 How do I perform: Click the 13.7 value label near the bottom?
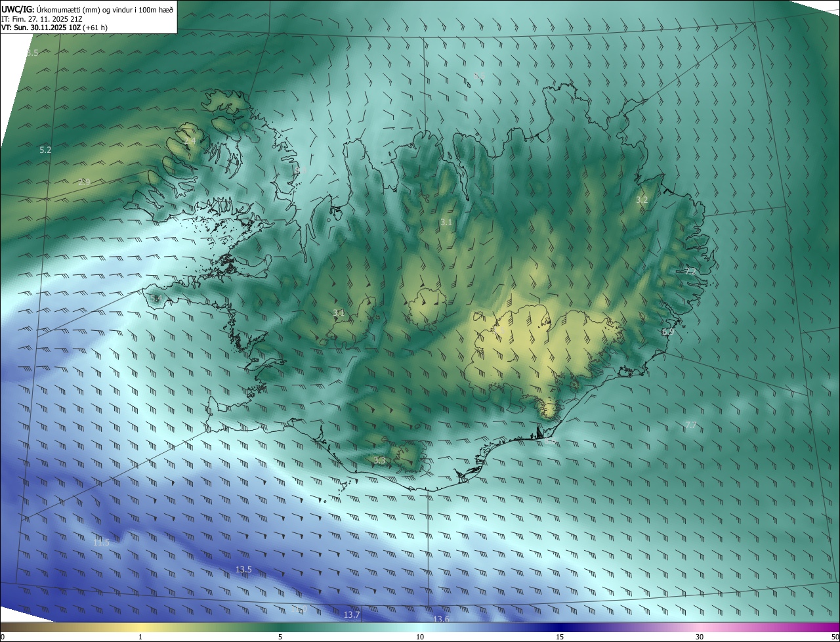(x=352, y=615)
